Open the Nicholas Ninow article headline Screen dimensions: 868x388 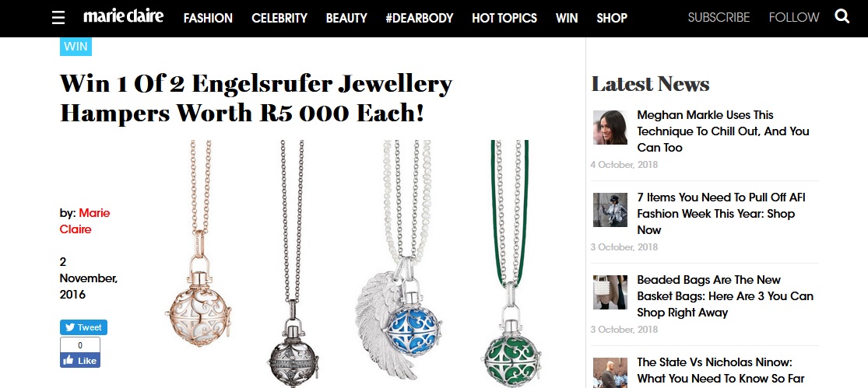pos(720,370)
